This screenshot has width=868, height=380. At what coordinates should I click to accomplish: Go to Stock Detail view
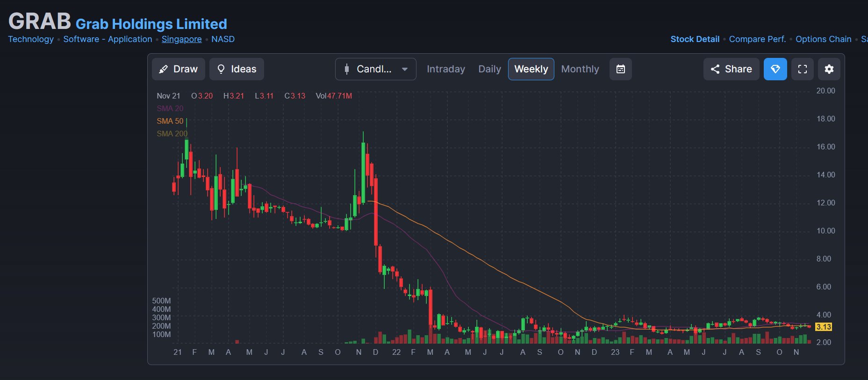point(695,39)
